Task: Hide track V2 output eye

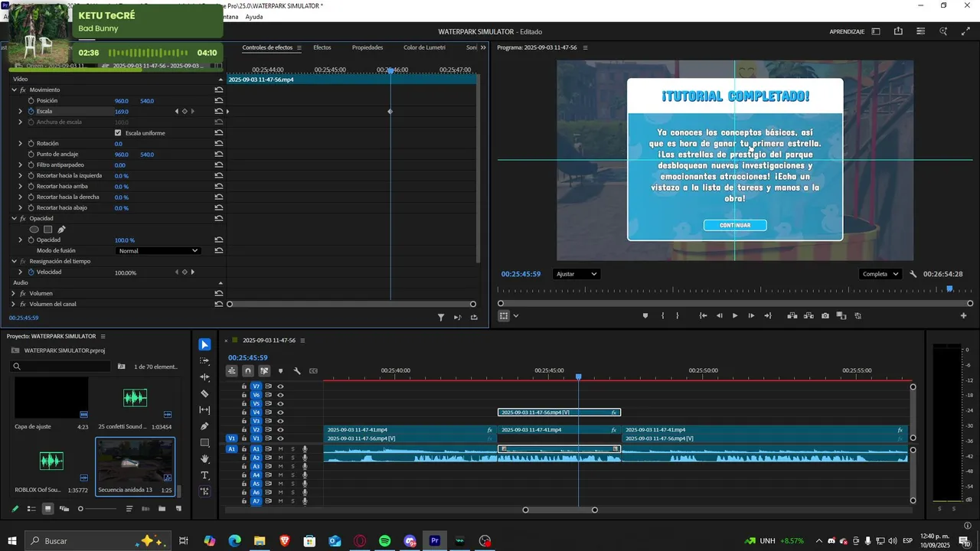Action: coord(280,430)
